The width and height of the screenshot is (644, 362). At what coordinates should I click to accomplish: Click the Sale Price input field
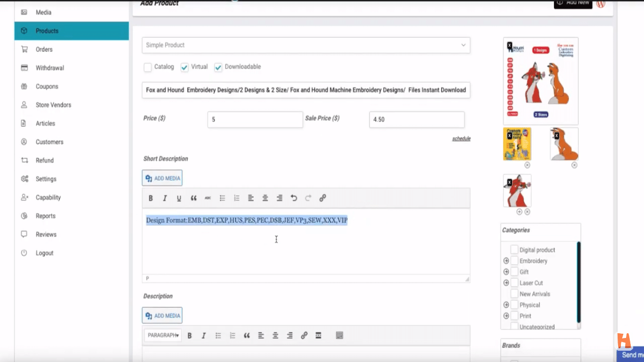417,120
